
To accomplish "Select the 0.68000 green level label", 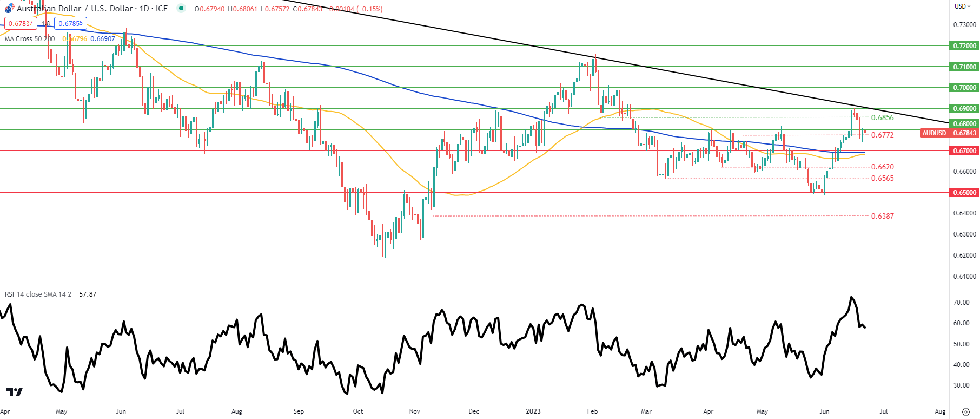I will pyautogui.click(x=965, y=124).
